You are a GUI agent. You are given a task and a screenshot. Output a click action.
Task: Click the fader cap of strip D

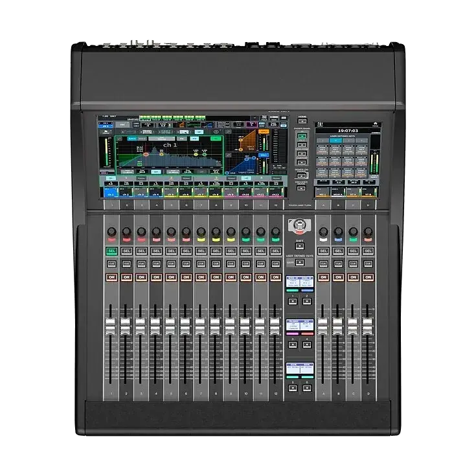(x=367, y=326)
